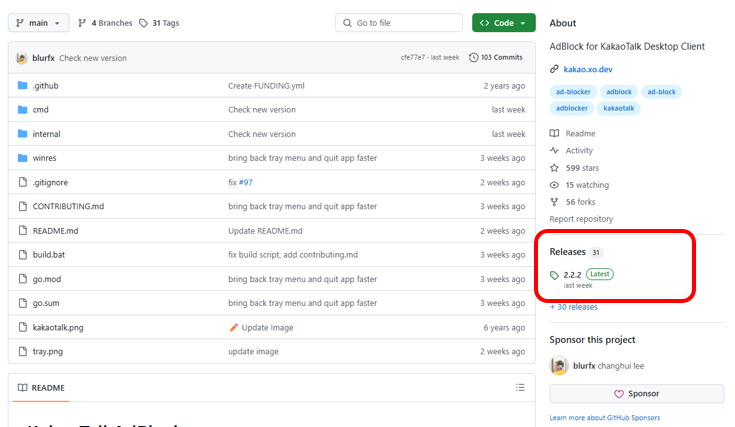Click blurfx sponsor avatar
This screenshot has width=735, height=427.
[x=559, y=366]
